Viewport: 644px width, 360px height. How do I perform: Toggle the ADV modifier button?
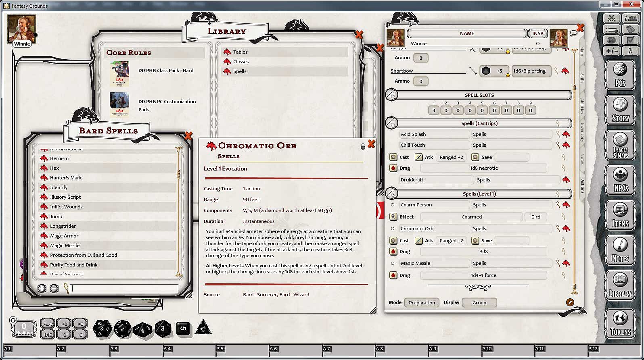[x=48, y=324]
